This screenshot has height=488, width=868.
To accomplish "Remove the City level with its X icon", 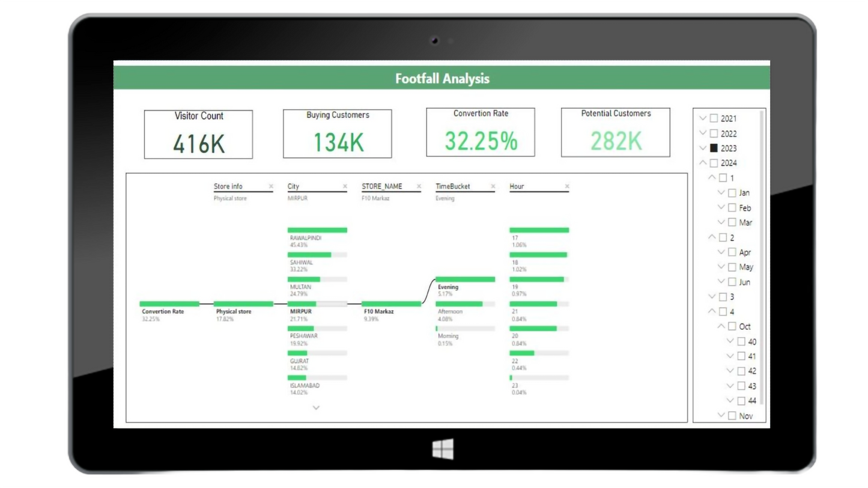I will pos(345,186).
